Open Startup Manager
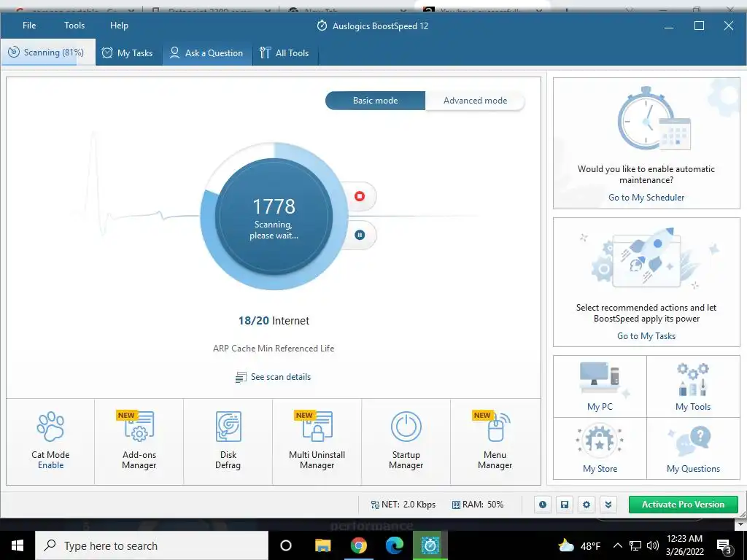 pos(406,441)
